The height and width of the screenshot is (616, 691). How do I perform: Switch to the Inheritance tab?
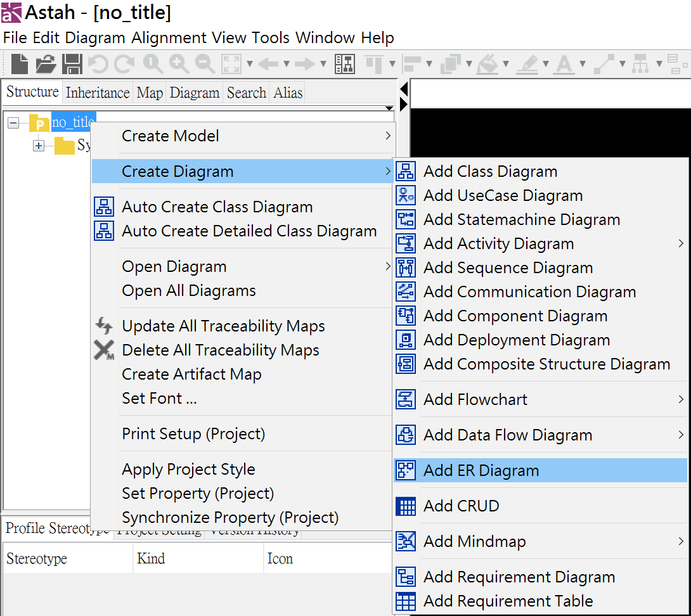coord(98,93)
